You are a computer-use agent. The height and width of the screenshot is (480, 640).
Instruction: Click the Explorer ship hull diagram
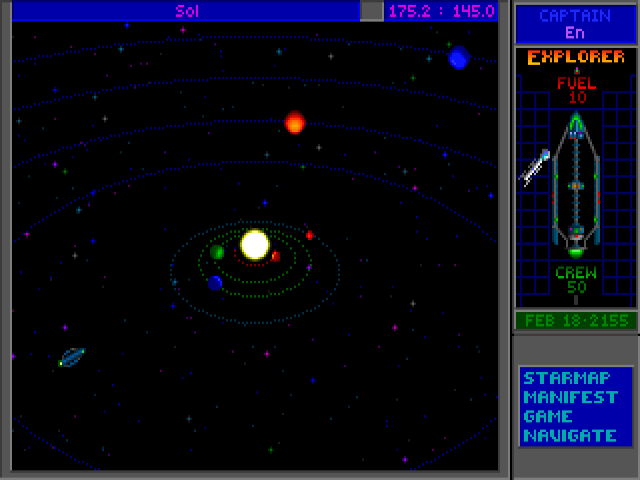[575, 185]
